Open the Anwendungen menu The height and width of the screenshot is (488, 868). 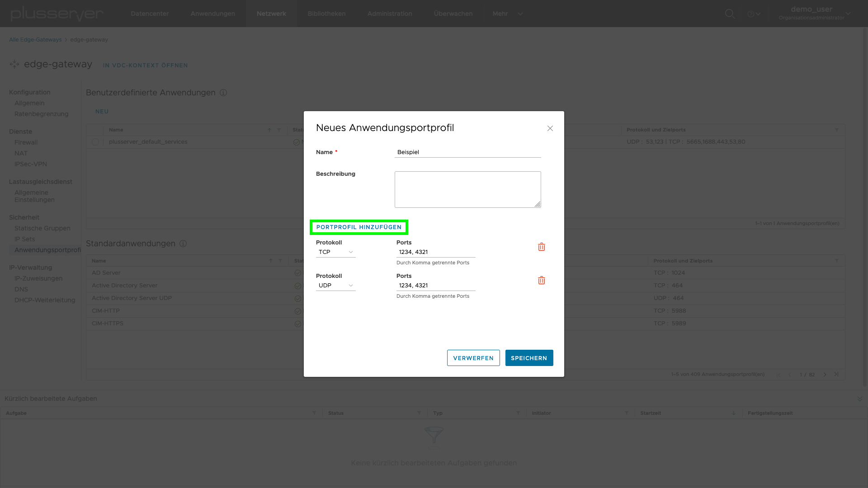click(x=212, y=14)
